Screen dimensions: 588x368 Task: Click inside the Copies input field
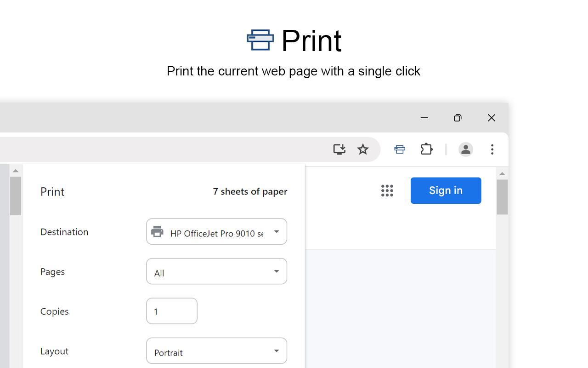(x=171, y=310)
